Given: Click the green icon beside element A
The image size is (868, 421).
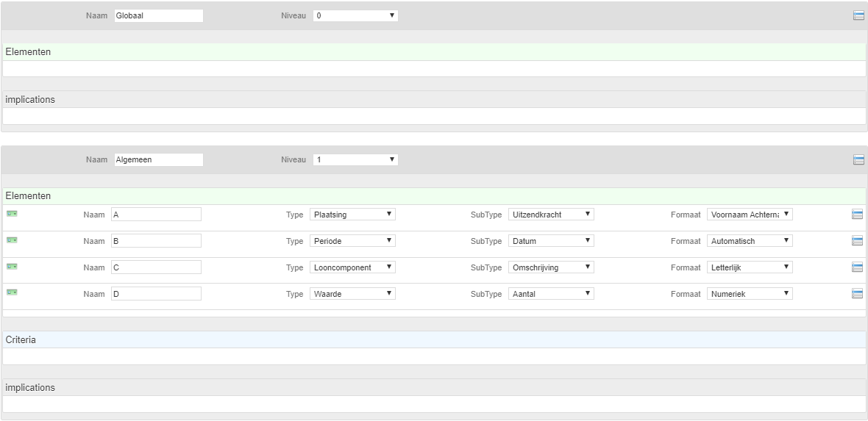Looking at the screenshot, I should [12, 214].
